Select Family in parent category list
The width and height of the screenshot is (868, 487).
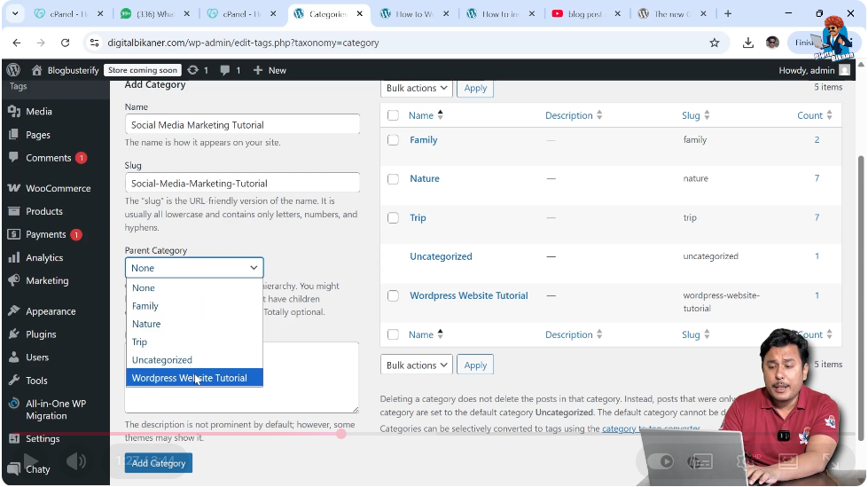pyautogui.click(x=194, y=306)
